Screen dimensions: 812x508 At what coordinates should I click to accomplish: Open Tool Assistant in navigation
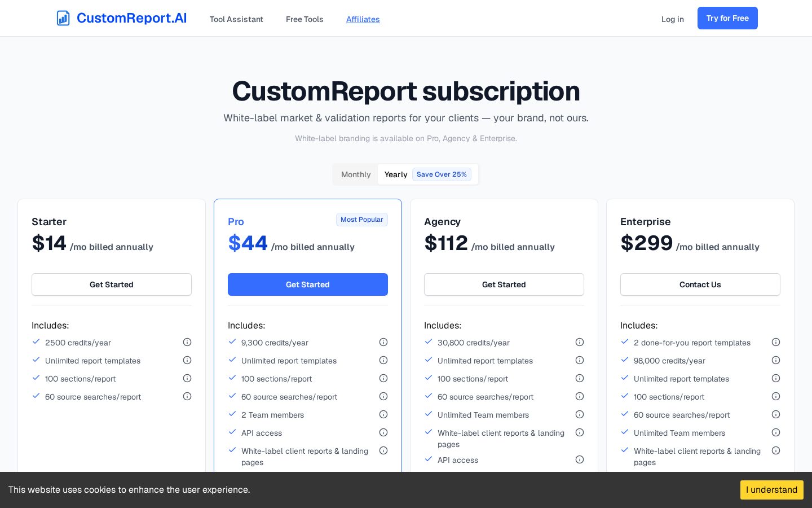pyautogui.click(x=236, y=19)
